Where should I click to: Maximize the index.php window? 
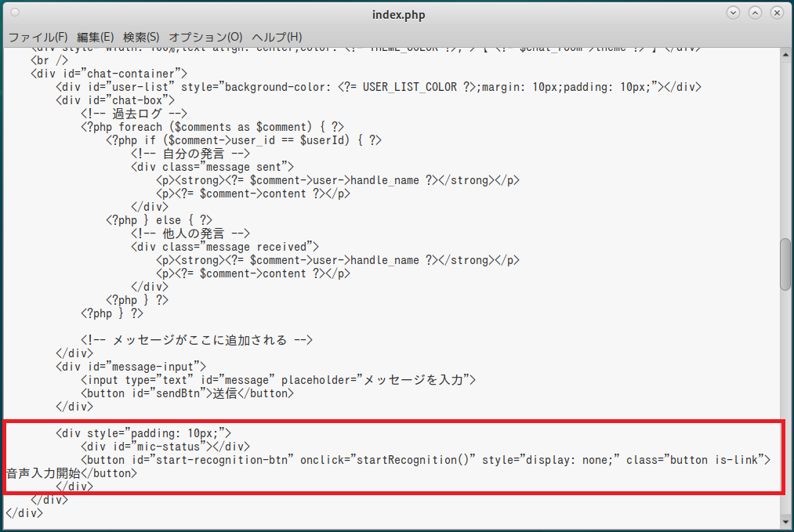(x=755, y=13)
